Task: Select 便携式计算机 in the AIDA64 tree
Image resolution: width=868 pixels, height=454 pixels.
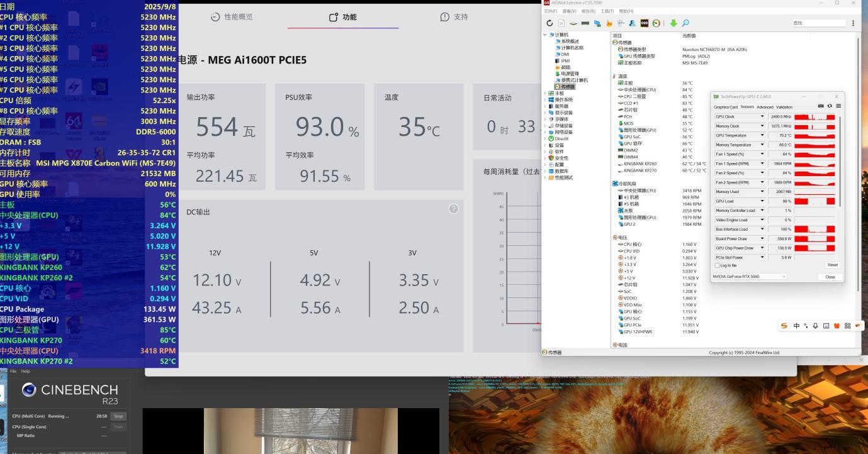Action: (x=572, y=80)
